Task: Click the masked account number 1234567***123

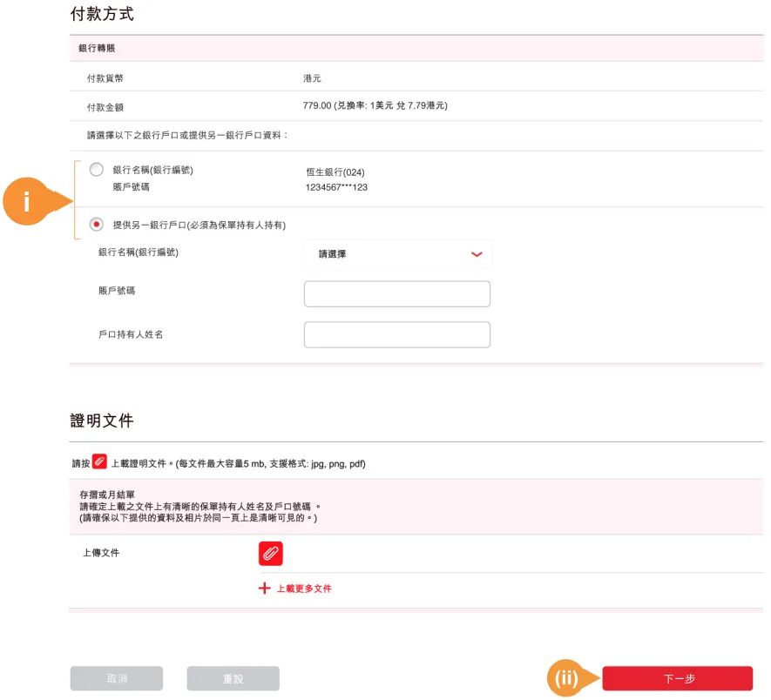Action: [x=336, y=187]
